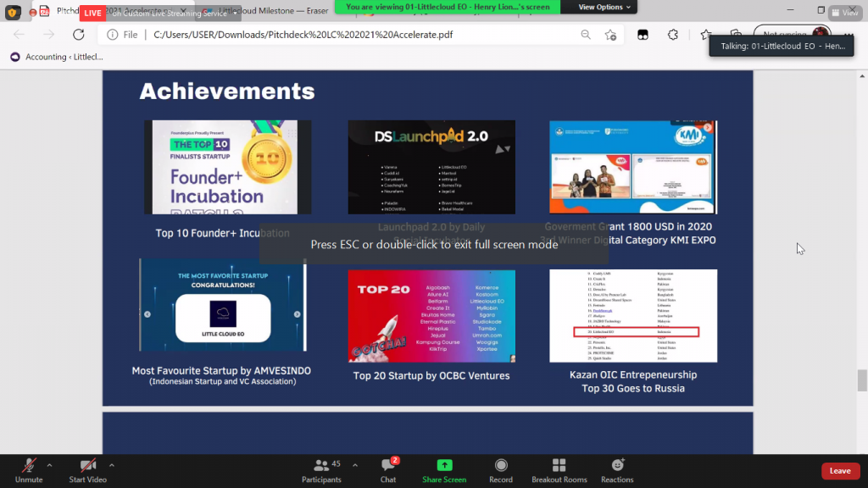Screen dimensions: 868x488
Task: Click the green Share Screen icon
Action: tap(444, 465)
